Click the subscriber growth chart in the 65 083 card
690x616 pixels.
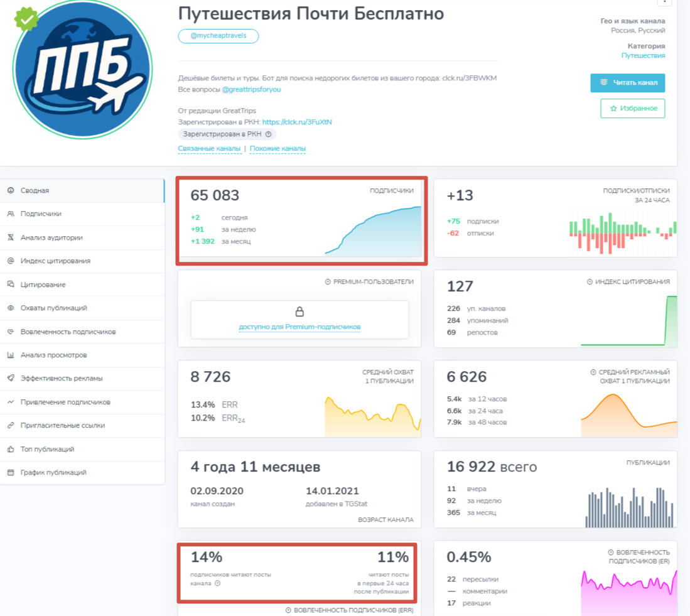point(373,232)
